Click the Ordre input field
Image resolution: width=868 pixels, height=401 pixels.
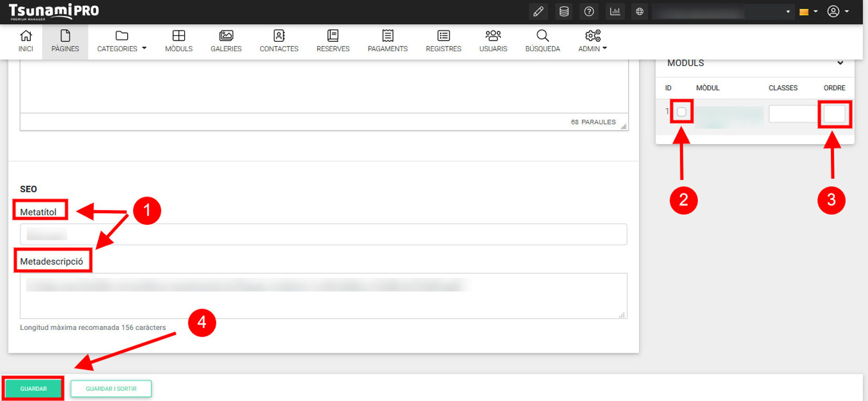pyautogui.click(x=834, y=114)
